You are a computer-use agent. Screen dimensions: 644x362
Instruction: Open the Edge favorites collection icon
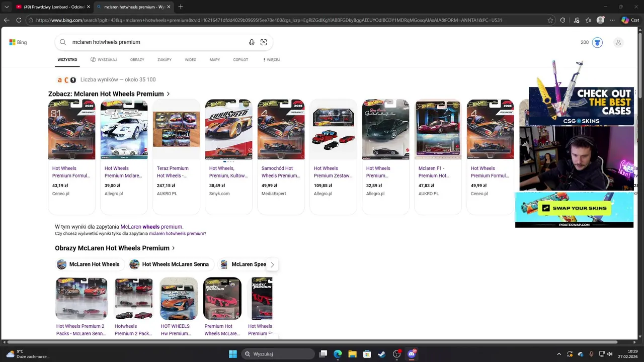[x=588, y=20]
